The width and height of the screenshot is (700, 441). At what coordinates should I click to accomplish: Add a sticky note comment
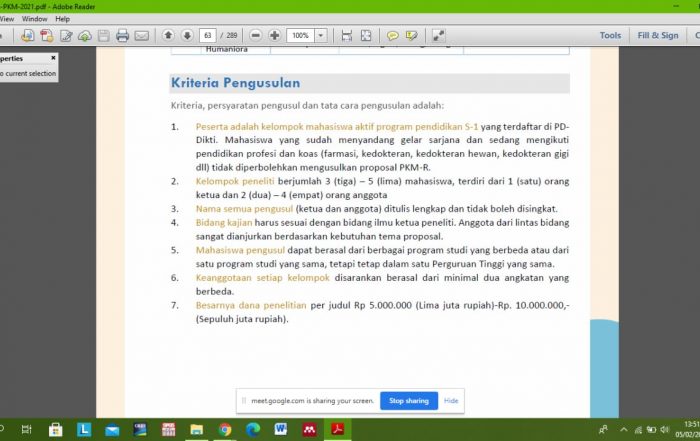(393, 35)
